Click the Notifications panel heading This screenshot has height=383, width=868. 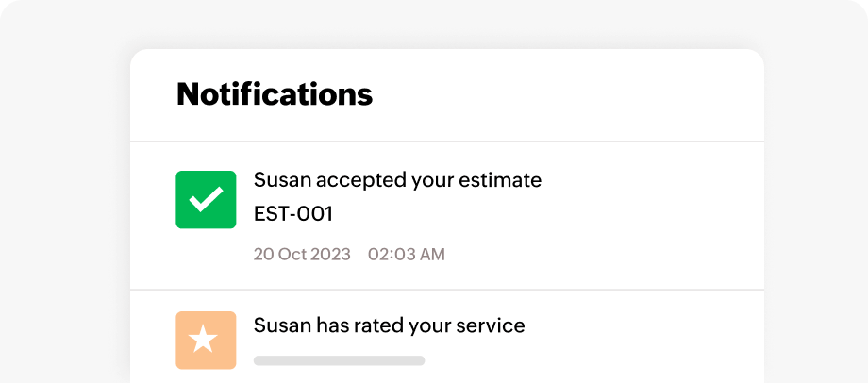pos(275,94)
